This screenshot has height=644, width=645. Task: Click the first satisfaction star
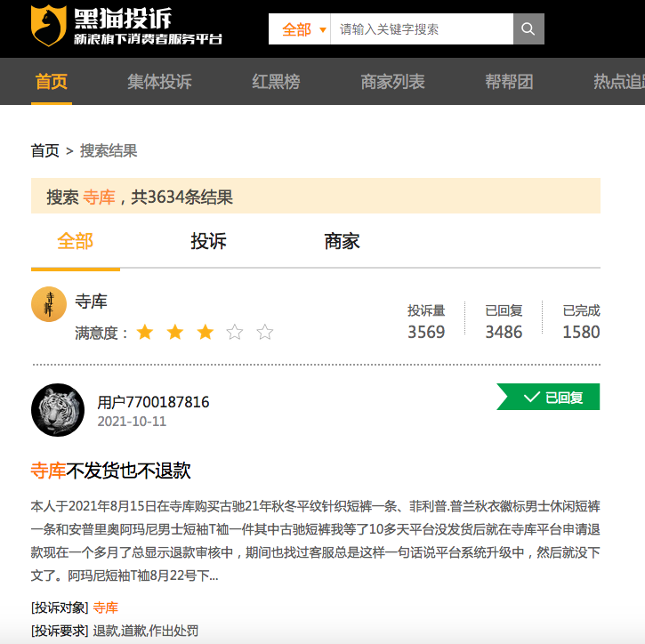[x=145, y=332]
